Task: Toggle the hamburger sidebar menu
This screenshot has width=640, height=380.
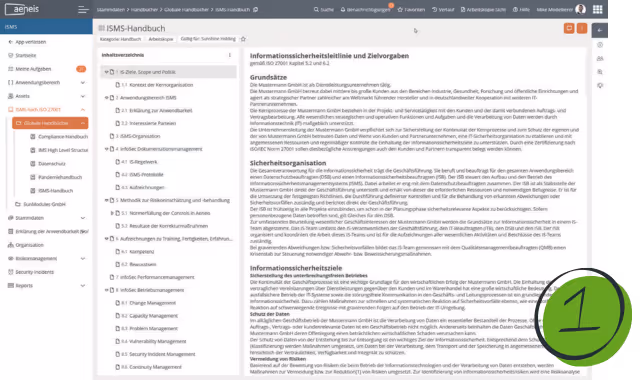Action: click(x=83, y=9)
